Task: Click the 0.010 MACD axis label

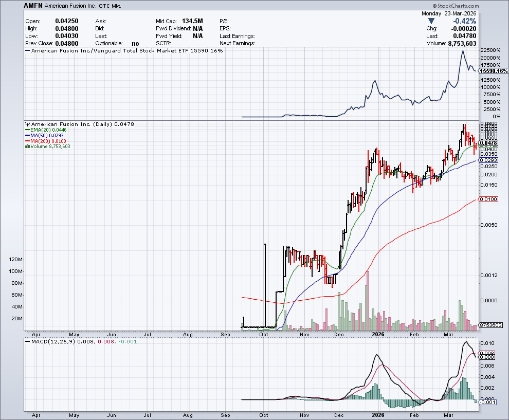Action: [487, 343]
